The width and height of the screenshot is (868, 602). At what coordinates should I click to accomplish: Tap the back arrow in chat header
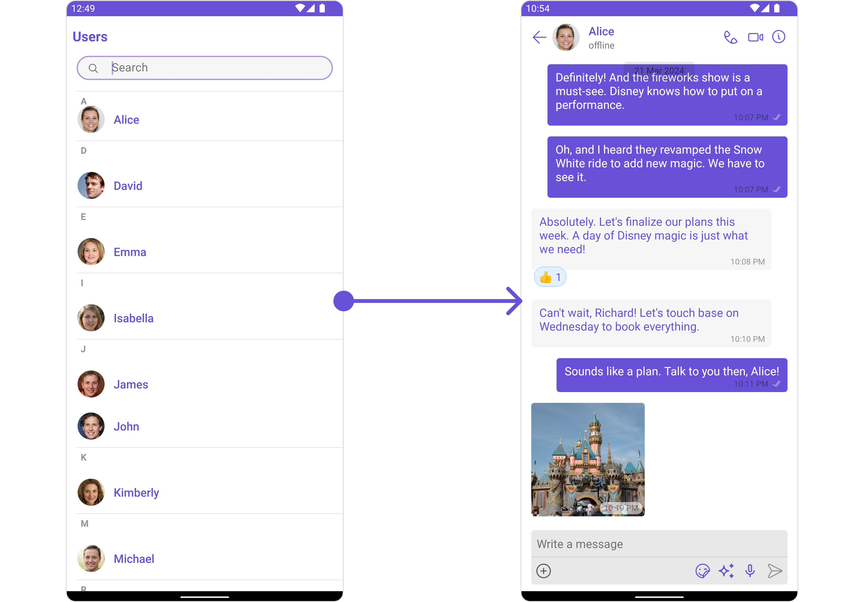point(539,37)
